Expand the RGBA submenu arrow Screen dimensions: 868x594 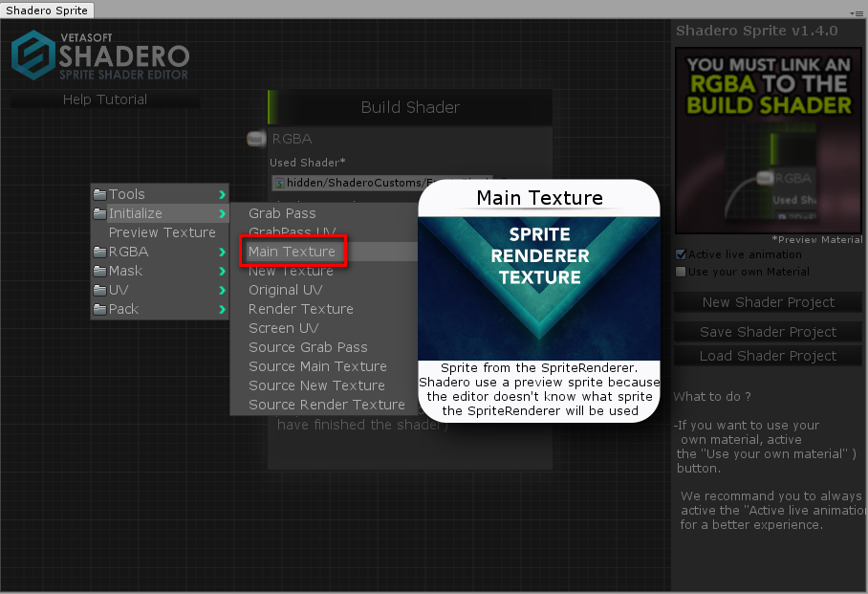pos(222,253)
